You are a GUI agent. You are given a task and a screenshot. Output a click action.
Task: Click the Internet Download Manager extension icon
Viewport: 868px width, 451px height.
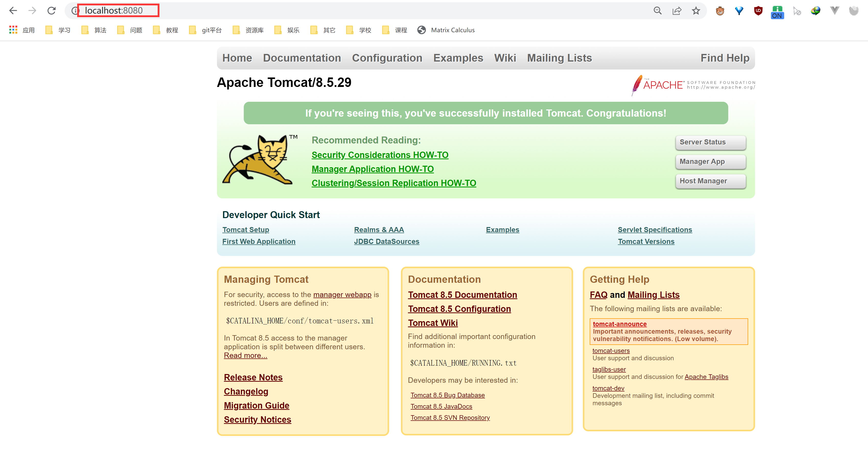pos(815,11)
